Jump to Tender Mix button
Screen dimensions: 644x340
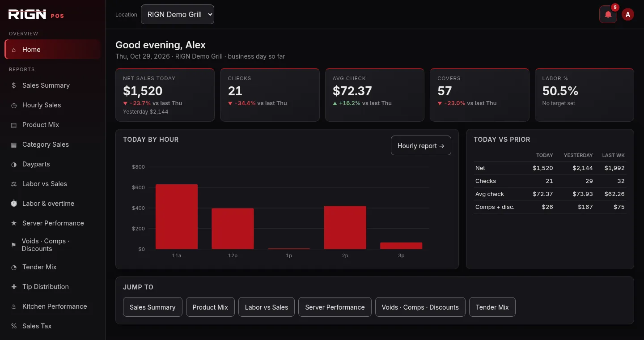492,307
